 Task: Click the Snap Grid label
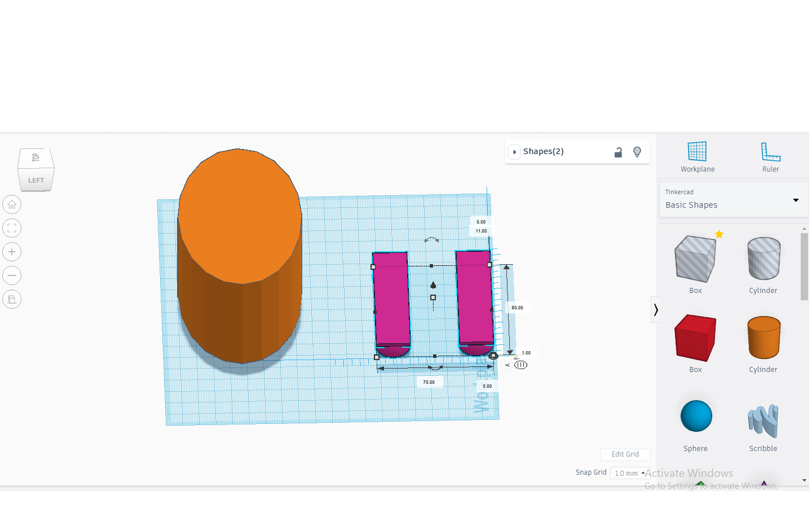tap(591, 472)
